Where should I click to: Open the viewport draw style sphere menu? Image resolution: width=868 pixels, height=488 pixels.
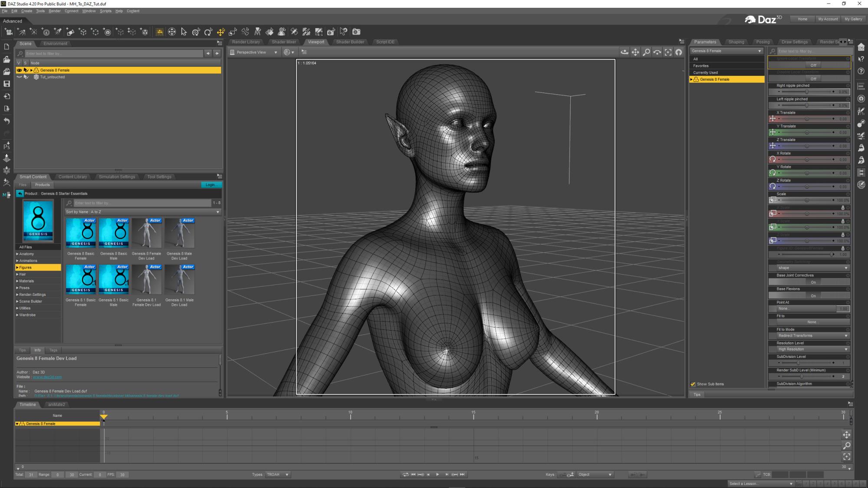click(289, 52)
